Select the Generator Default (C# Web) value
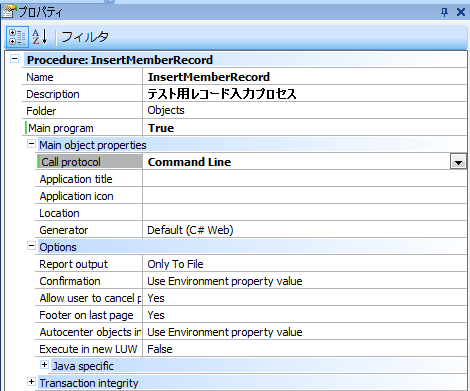470x391 pixels. tap(305, 230)
